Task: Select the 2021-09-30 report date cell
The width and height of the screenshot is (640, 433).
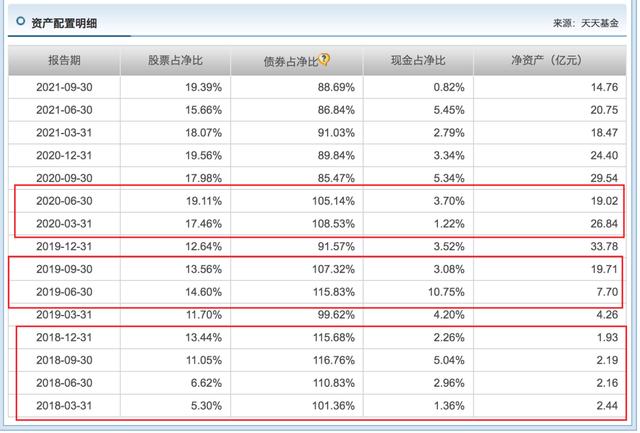Action: pyautogui.click(x=64, y=87)
